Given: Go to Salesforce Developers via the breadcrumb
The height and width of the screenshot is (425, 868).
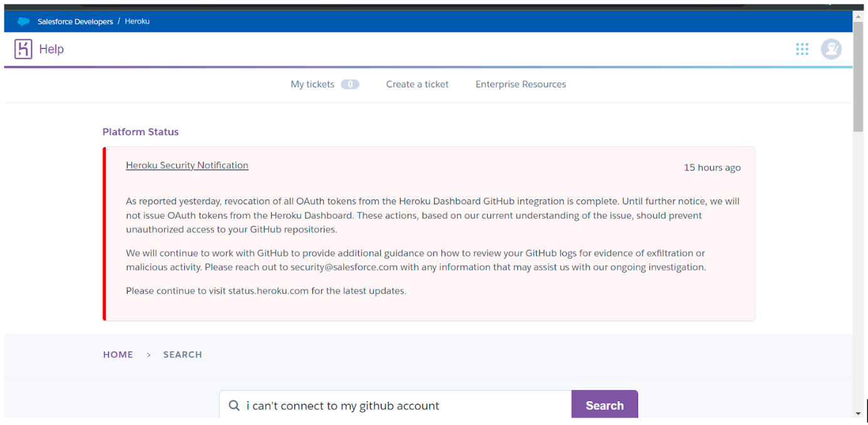Looking at the screenshot, I should (x=75, y=21).
